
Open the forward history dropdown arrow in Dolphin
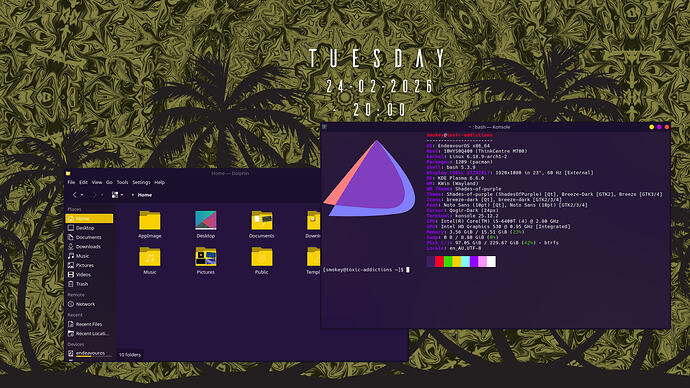[x=102, y=195]
